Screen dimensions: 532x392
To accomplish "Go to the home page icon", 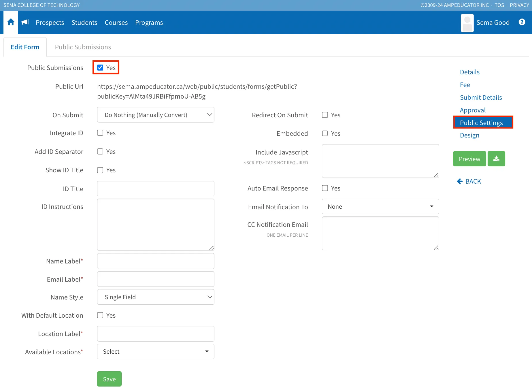I will coord(11,22).
